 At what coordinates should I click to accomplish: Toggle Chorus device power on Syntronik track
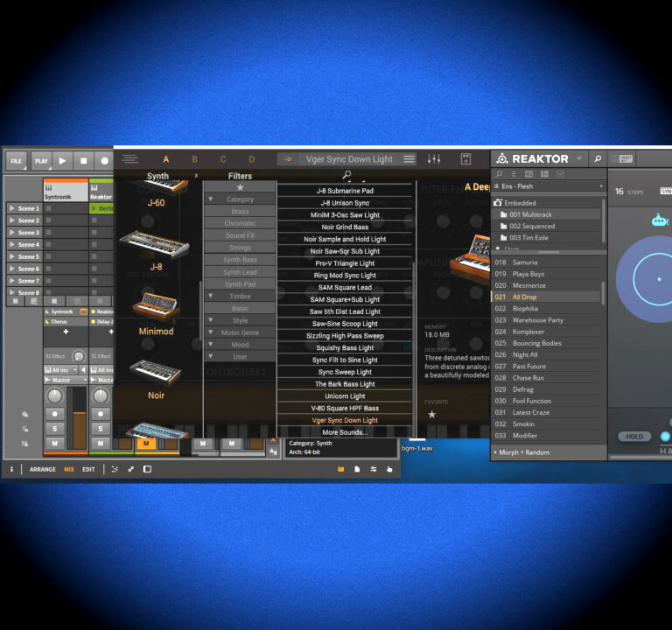pos(47,321)
